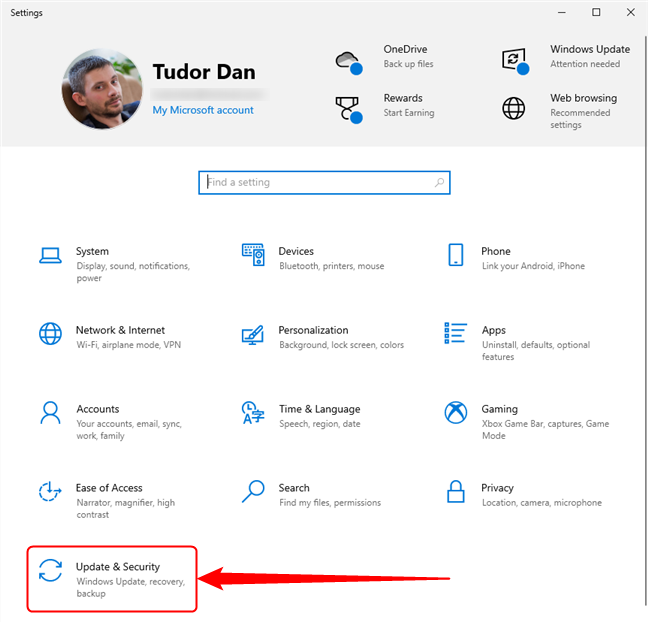Image resolution: width=648 pixels, height=622 pixels.
Task: Open the Ease of Access icon
Action: pos(50,491)
